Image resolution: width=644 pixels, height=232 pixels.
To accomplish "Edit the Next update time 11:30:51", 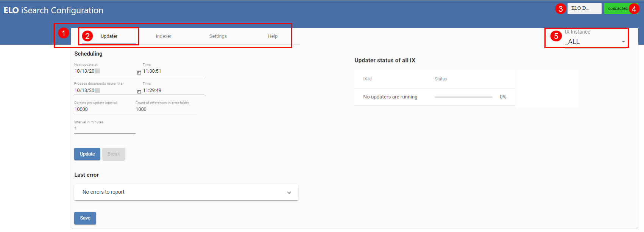I will pos(173,71).
